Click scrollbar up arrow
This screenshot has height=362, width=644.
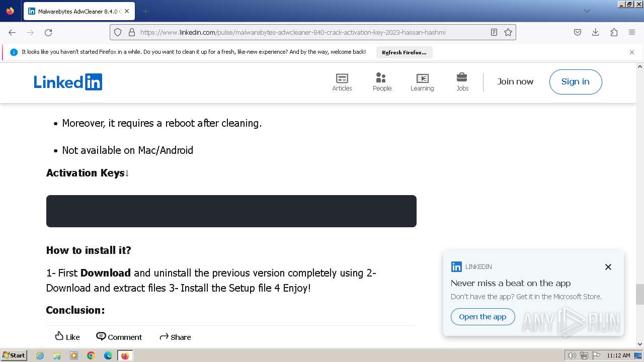click(x=640, y=66)
